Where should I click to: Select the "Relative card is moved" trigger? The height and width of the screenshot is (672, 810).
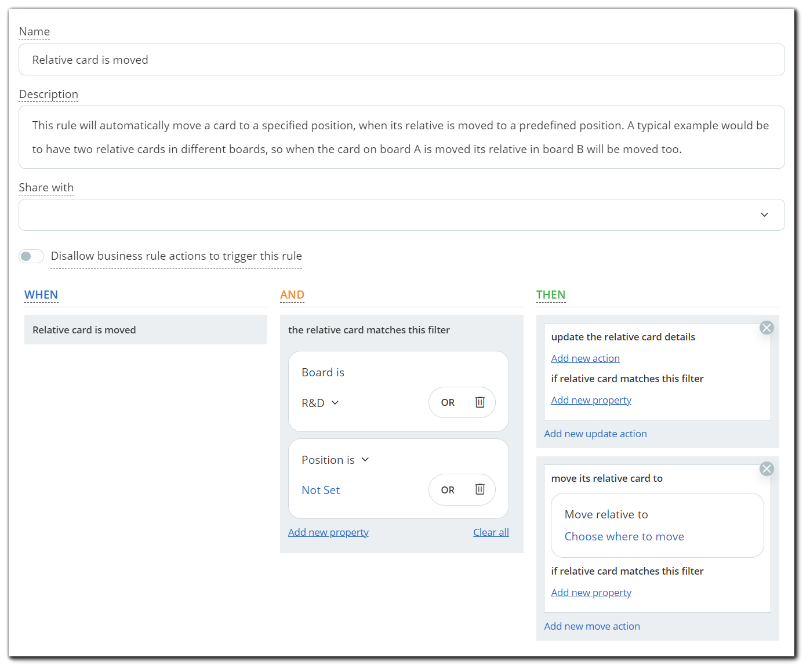(x=146, y=329)
